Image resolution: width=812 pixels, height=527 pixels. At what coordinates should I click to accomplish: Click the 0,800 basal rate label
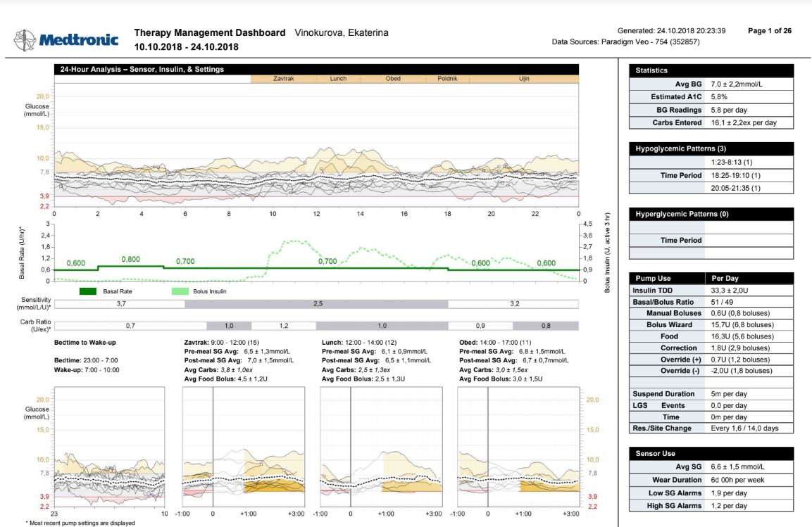[x=130, y=259]
